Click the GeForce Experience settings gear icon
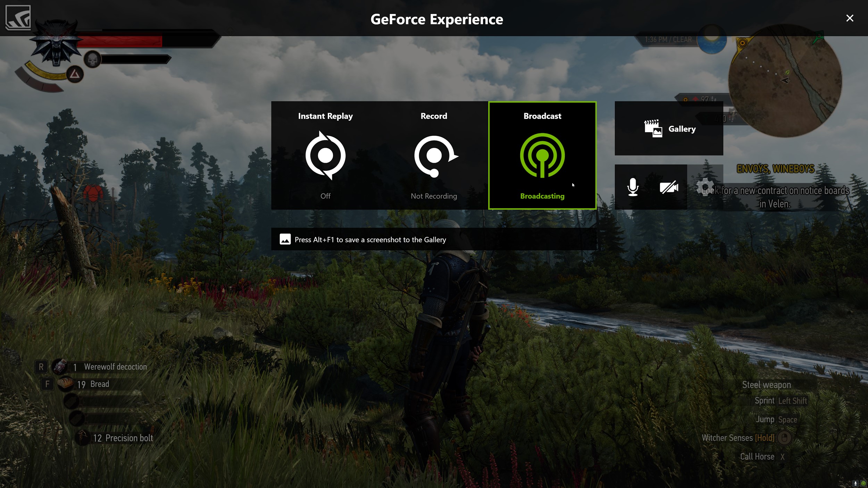 pyautogui.click(x=705, y=187)
